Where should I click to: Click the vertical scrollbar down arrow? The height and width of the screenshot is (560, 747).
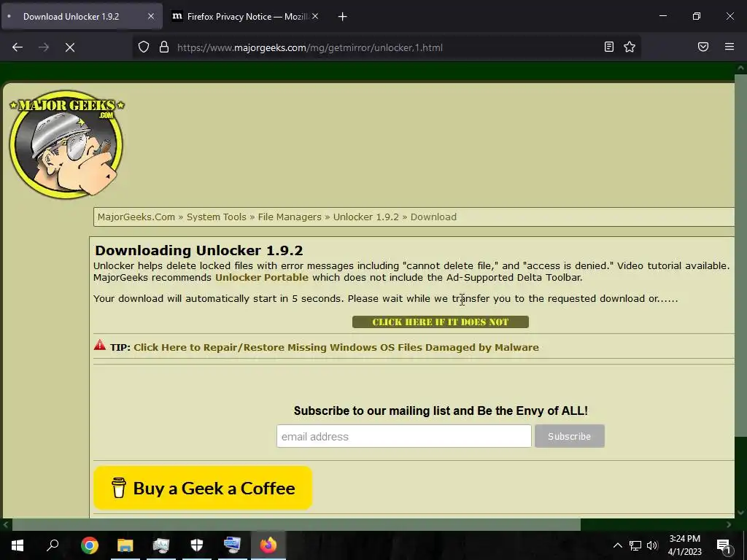coord(740,513)
